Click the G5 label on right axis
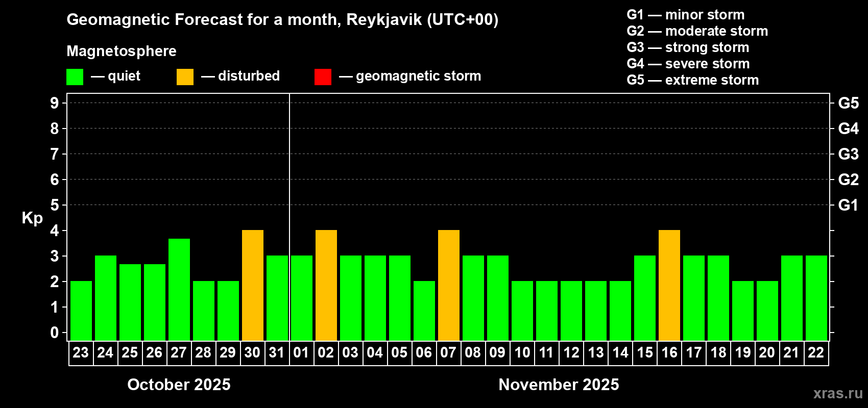This screenshot has width=868, height=408. tap(848, 103)
